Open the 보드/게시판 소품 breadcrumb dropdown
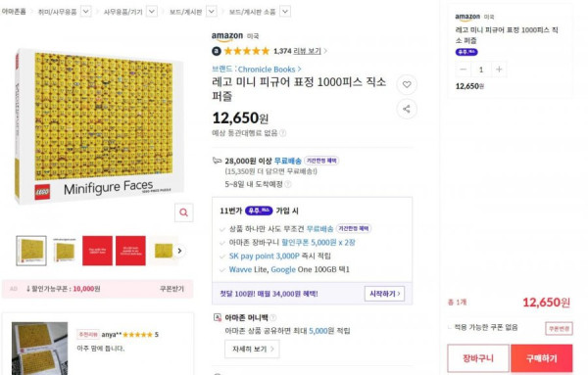This screenshot has width=588, height=375. coord(285,12)
